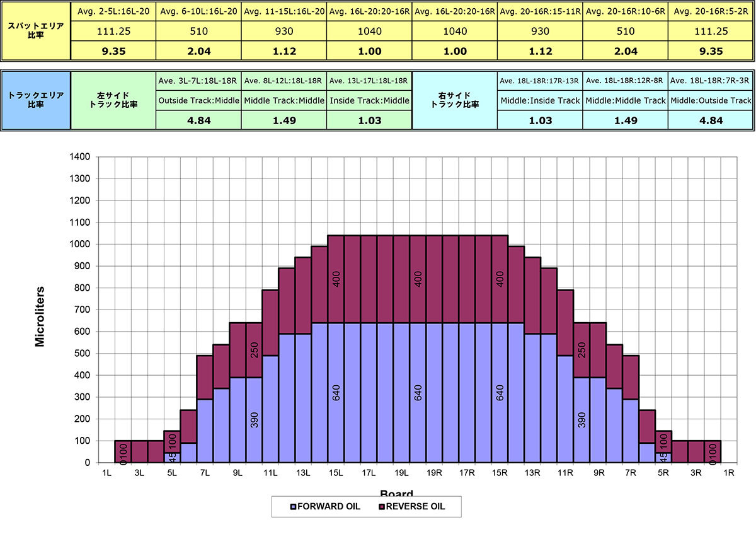This screenshot has width=756, height=534.
Task: Select the 左サイドトラック比率 cell
Action: 113,100
